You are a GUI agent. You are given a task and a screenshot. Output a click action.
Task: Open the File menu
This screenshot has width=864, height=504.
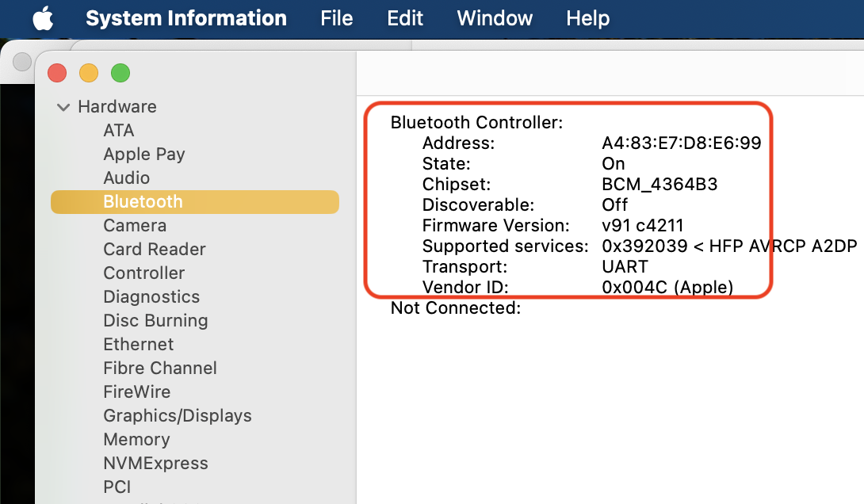click(x=336, y=18)
